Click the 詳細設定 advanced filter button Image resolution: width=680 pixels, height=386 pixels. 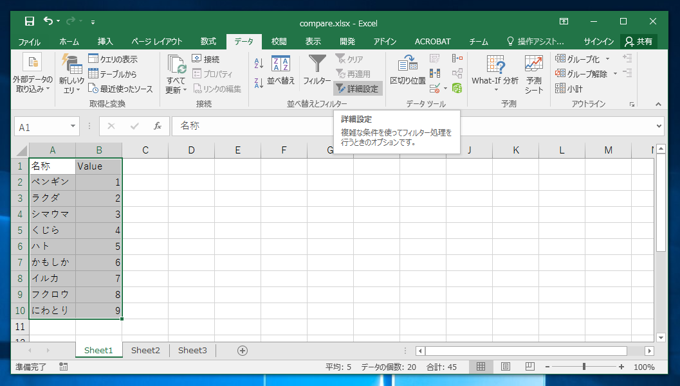coord(358,89)
